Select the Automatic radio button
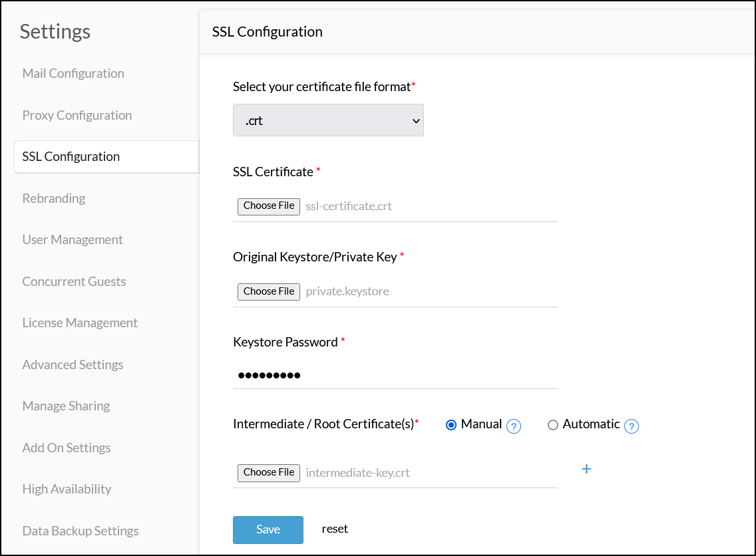Viewport: 756px width, 556px height. point(553,425)
